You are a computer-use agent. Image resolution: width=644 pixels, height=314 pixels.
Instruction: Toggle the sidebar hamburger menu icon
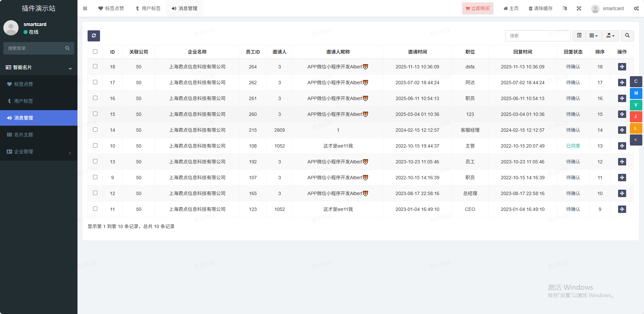point(85,8)
